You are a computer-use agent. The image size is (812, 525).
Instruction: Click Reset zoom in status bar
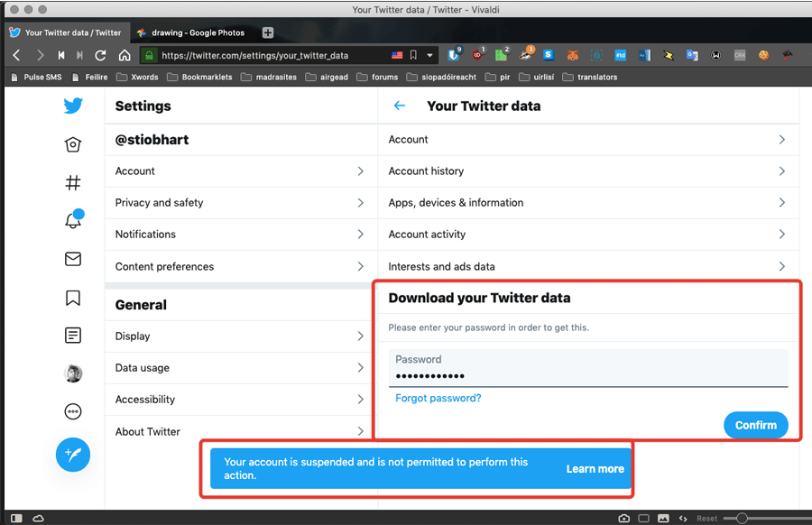pyautogui.click(x=706, y=519)
